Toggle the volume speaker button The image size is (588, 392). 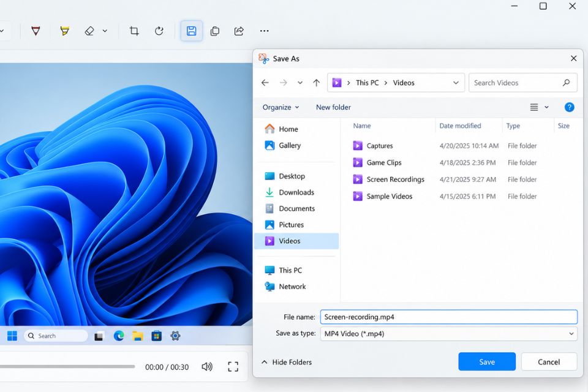(207, 366)
